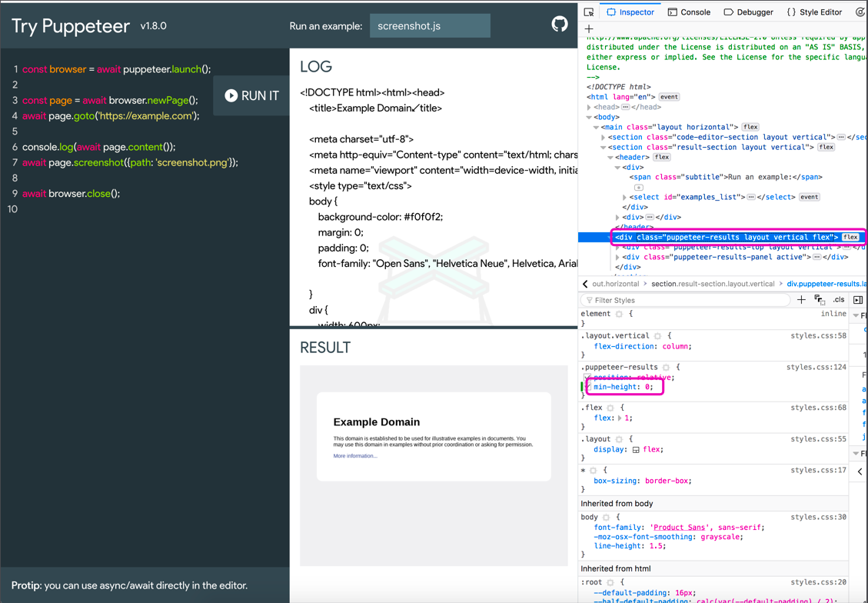The width and height of the screenshot is (868, 603).
Task: Activate the element picker tool
Action: [x=589, y=12]
